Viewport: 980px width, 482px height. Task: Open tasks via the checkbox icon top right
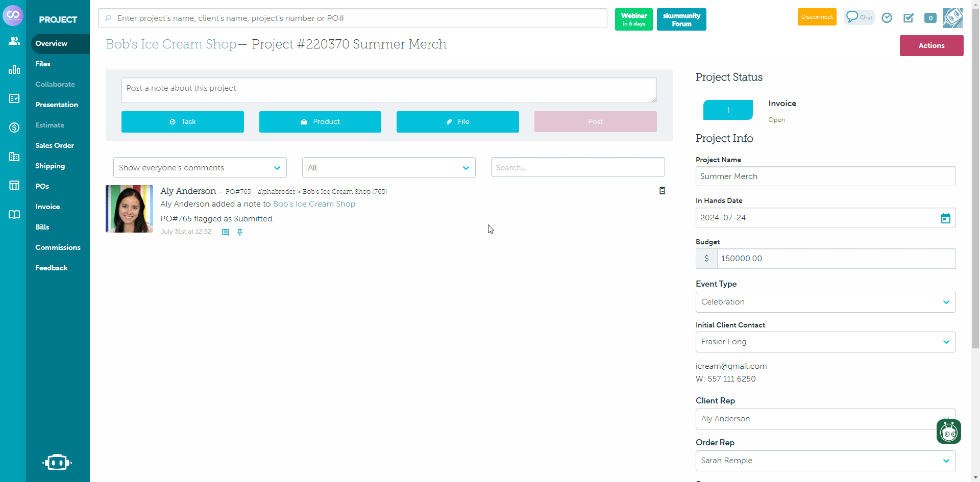(908, 17)
